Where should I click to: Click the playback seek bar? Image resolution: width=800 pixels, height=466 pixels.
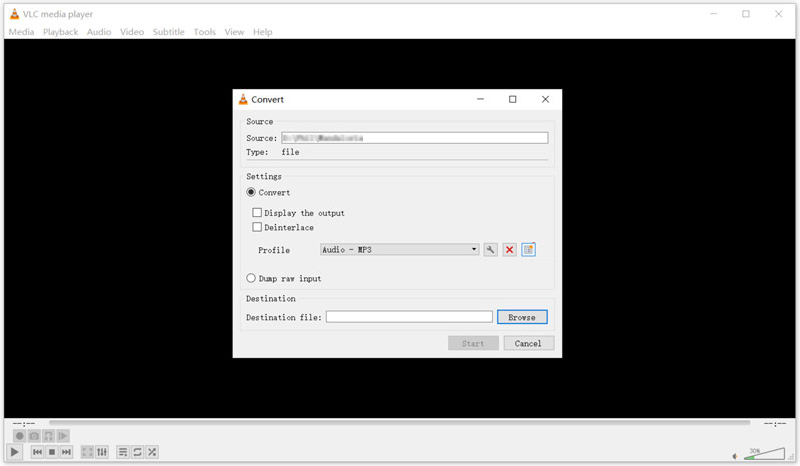click(x=399, y=423)
